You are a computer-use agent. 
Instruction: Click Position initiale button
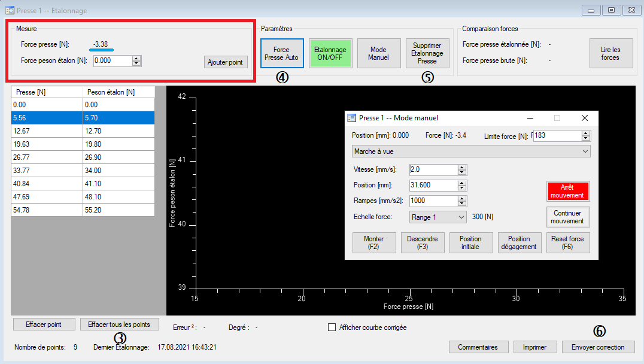471,243
